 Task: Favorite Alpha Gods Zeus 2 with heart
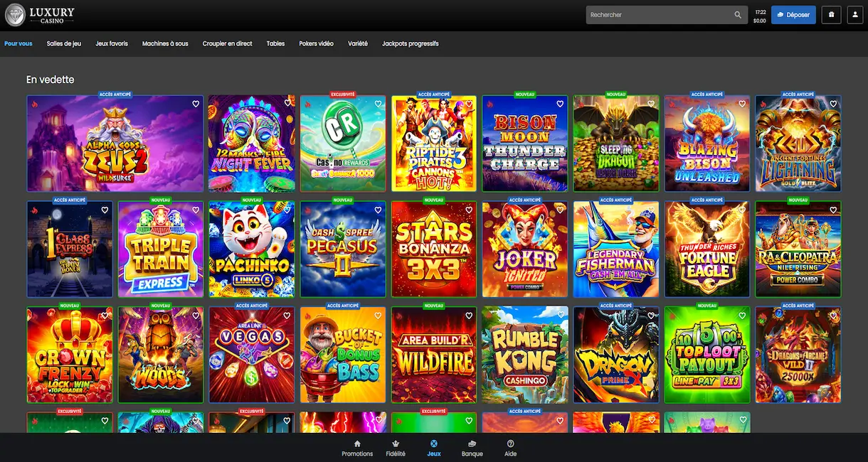[196, 104]
